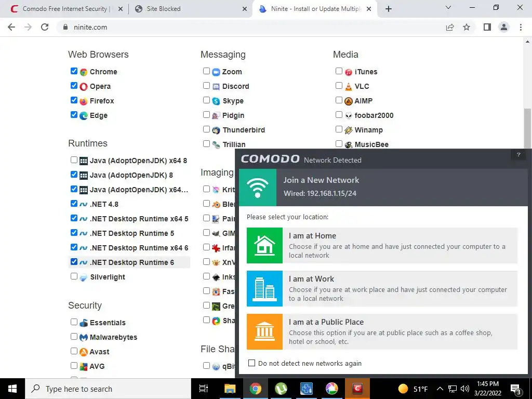Image resolution: width=532 pixels, height=399 pixels.
Task: Close the Site Blocked tab
Action: pos(245,9)
